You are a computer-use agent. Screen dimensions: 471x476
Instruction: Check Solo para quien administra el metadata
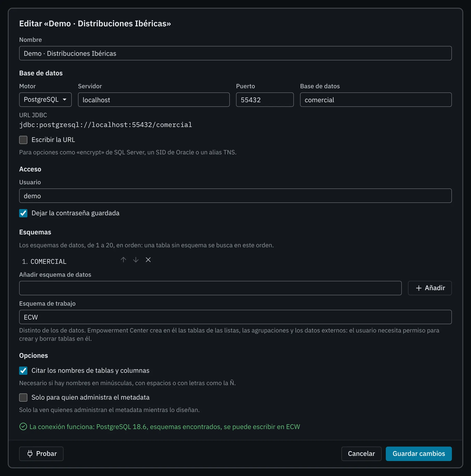coord(23,398)
